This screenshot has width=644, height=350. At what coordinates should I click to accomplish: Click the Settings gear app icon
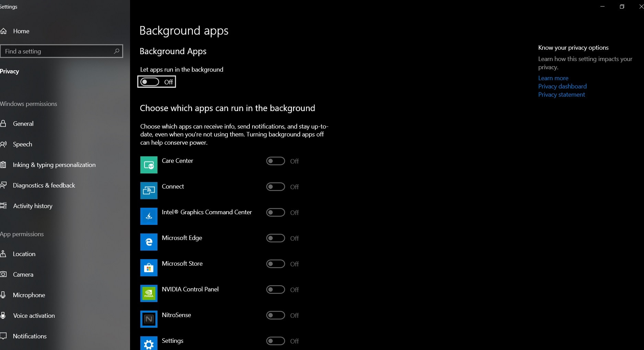149,343
